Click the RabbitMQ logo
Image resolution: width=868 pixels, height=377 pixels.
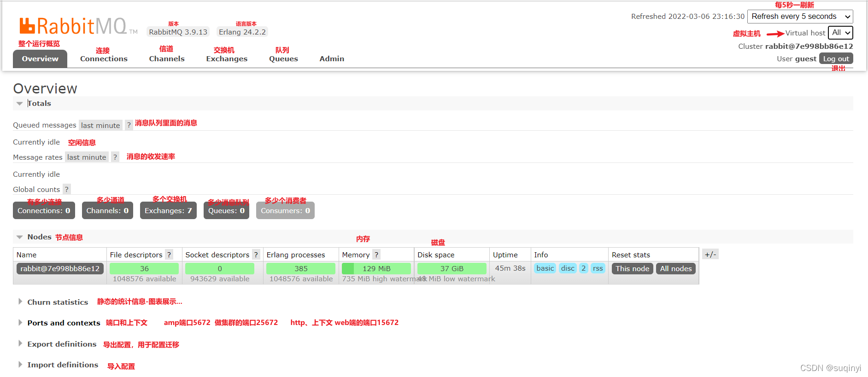pos(78,26)
